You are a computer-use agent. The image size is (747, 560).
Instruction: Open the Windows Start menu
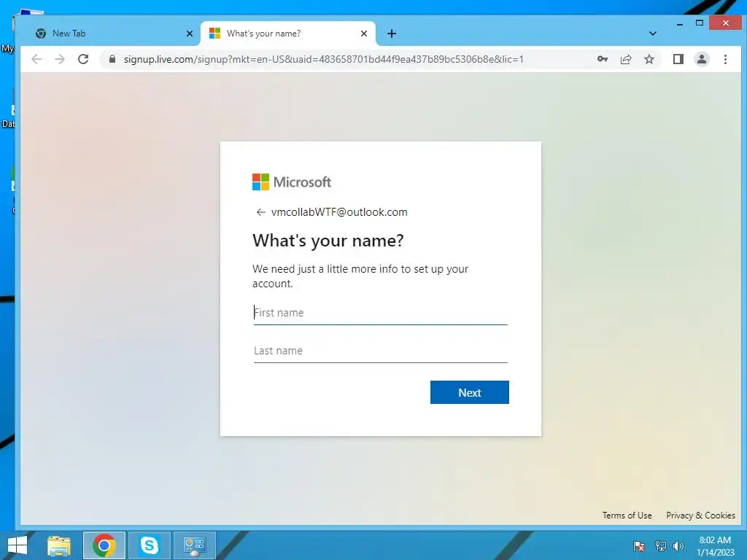click(17, 545)
